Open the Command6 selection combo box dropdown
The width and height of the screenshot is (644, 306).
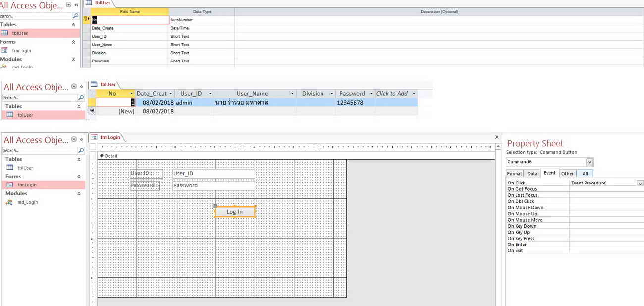click(x=590, y=162)
